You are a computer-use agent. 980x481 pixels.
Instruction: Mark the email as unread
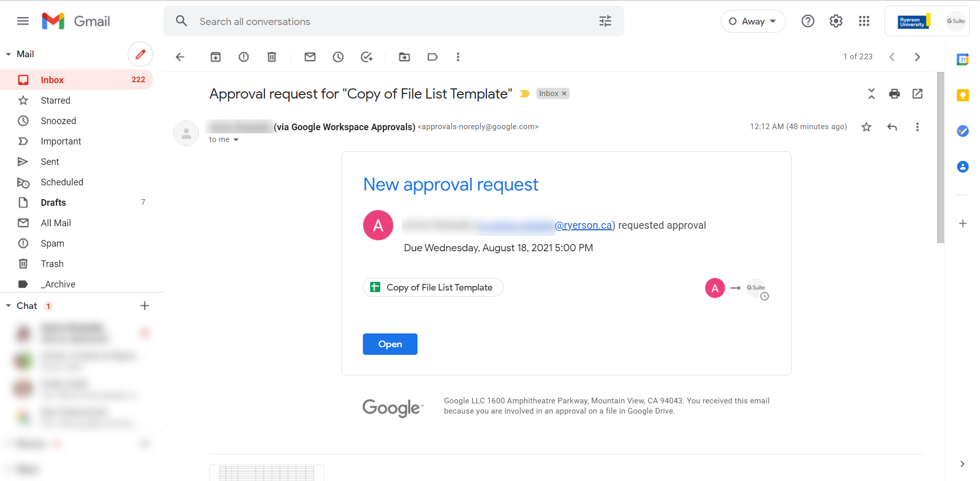[x=310, y=57]
